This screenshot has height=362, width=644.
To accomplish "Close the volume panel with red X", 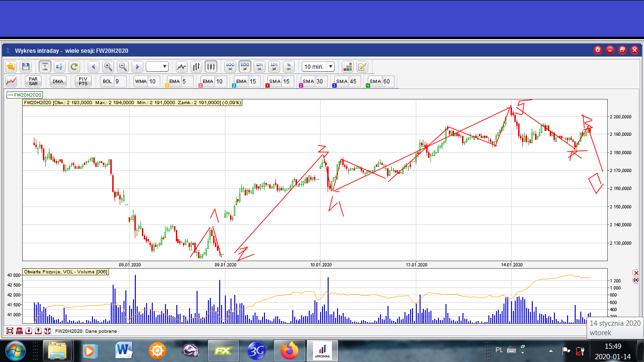I will (x=636, y=273).
